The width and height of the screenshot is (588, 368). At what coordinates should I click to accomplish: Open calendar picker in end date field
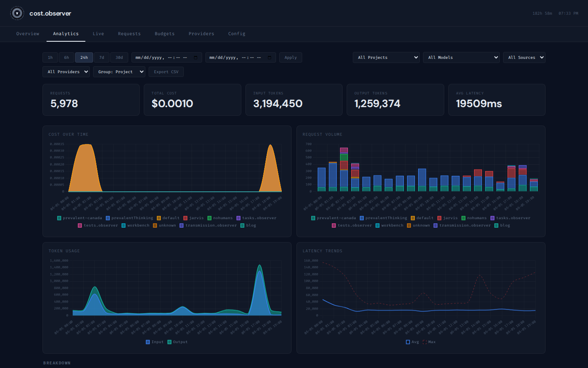[x=269, y=58]
